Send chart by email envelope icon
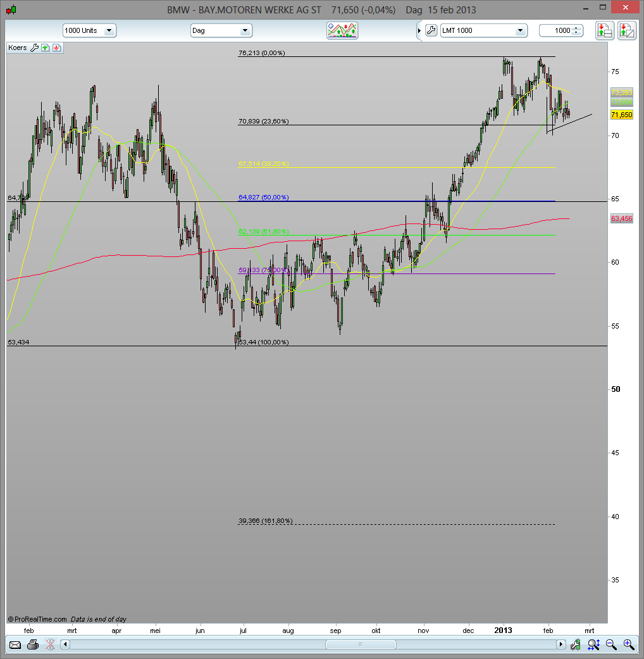 (x=15, y=644)
